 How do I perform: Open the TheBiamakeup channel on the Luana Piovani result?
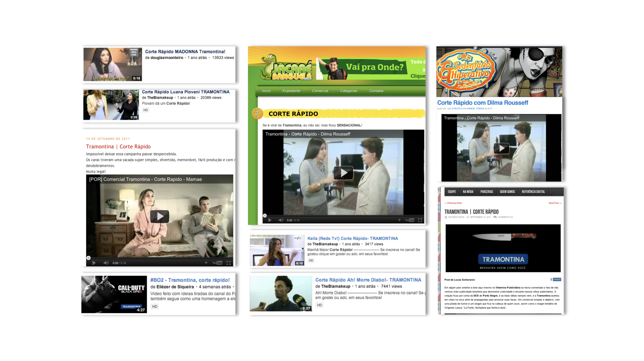pyautogui.click(x=160, y=98)
